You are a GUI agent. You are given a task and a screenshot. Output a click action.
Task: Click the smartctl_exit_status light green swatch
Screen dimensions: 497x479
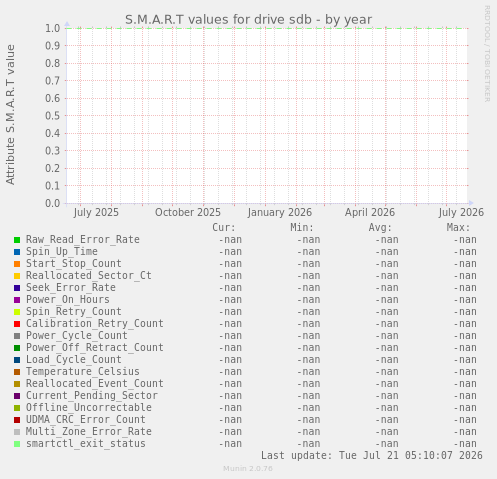tap(17, 444)
